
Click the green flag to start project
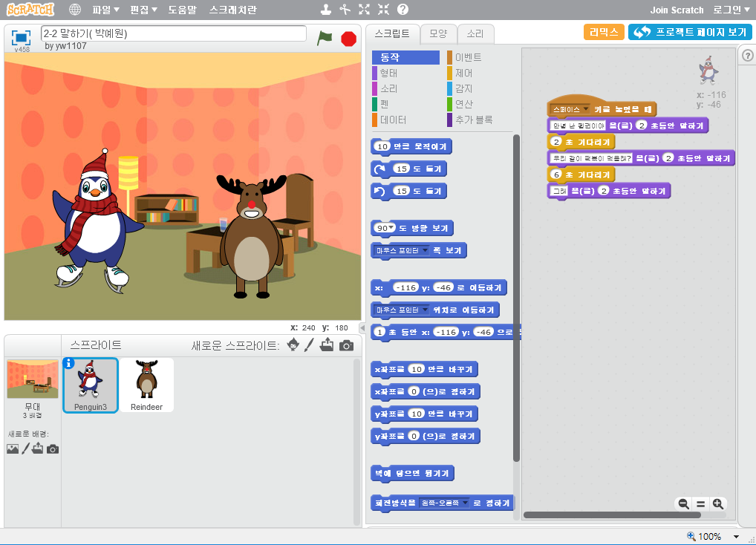click(x=324, y=38)
